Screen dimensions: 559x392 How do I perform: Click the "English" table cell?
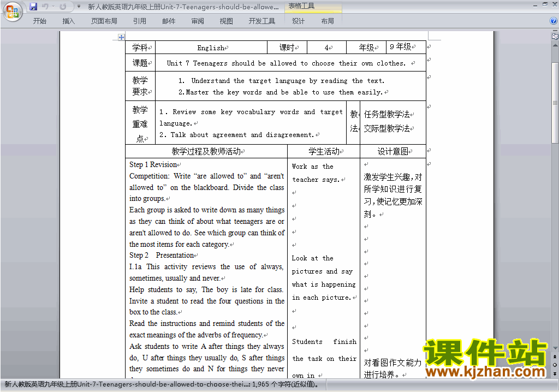[211, 47]
